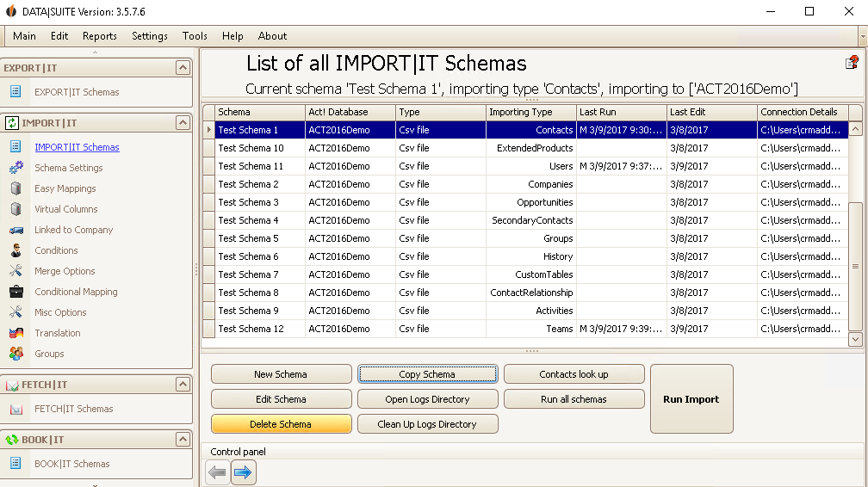Open the IMPORT|IT Schemas link

tap(77, 147)
